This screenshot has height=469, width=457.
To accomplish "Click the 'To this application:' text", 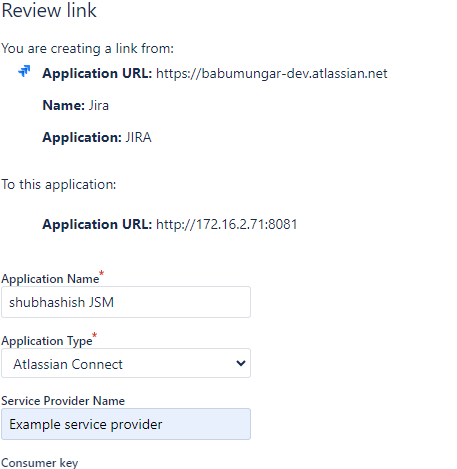I will (59, 184).
